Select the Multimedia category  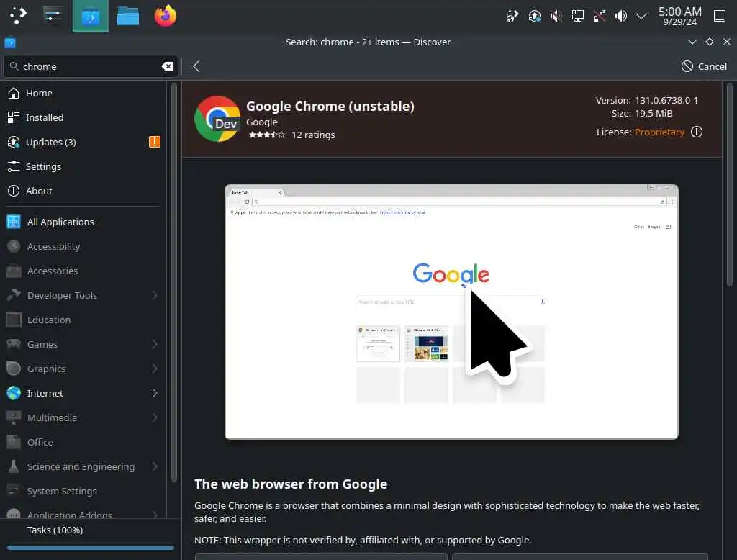coord(83,417)
